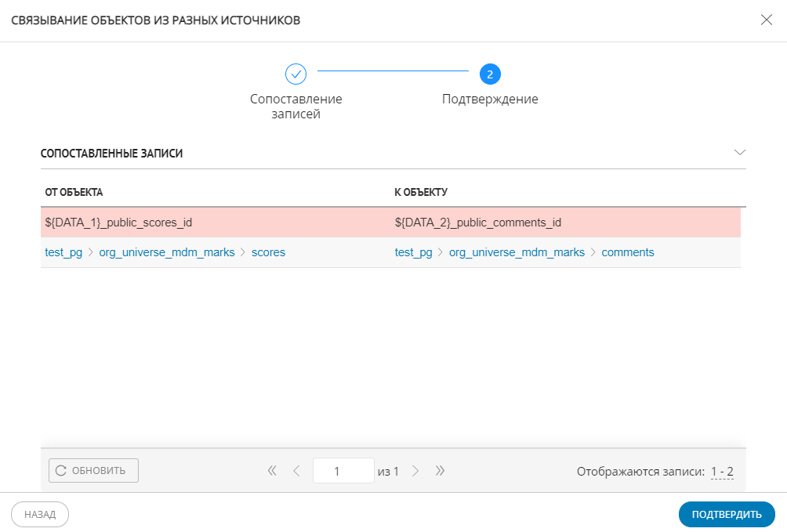Jump to the last page of records
This screenshot has height=532, width=787.
point(440,471)
